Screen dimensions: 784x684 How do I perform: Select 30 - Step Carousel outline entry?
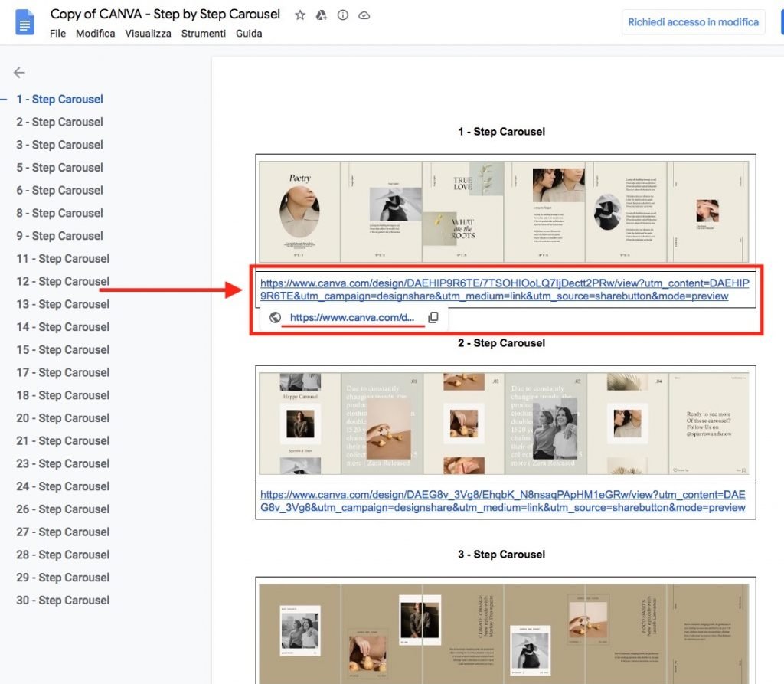click(x=63, y=600)
